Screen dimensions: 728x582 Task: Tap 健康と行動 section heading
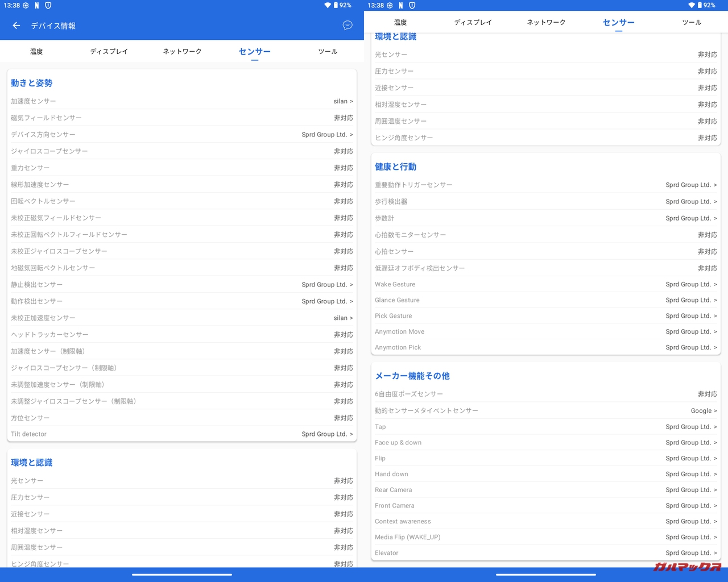[396, 167]
